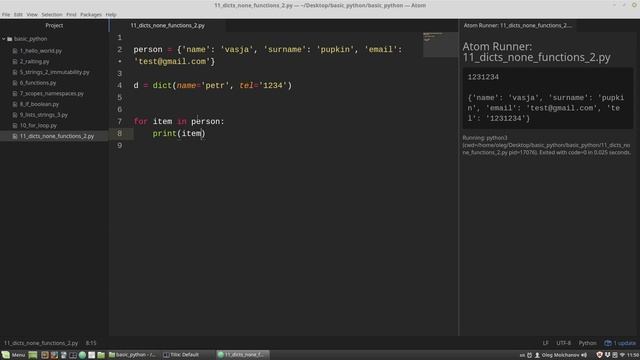
Task: Click the 'dict' call on line 4
Action: [162, 85]
